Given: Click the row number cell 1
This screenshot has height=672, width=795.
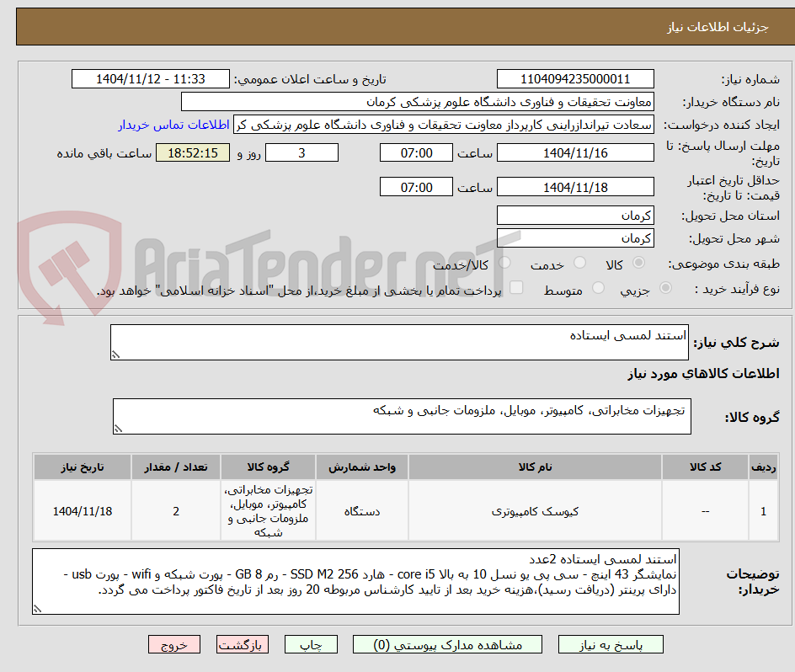Looking at the screenshot, I should (764, 511).
